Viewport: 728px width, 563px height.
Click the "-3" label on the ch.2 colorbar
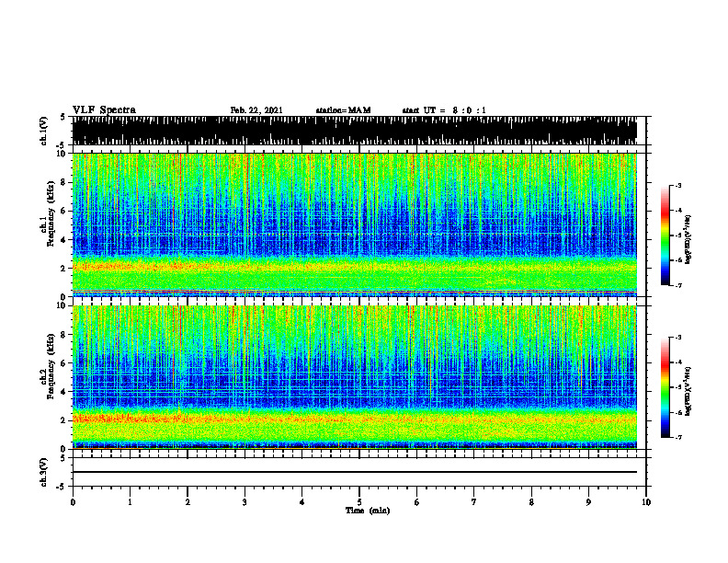tap(677, 338)
